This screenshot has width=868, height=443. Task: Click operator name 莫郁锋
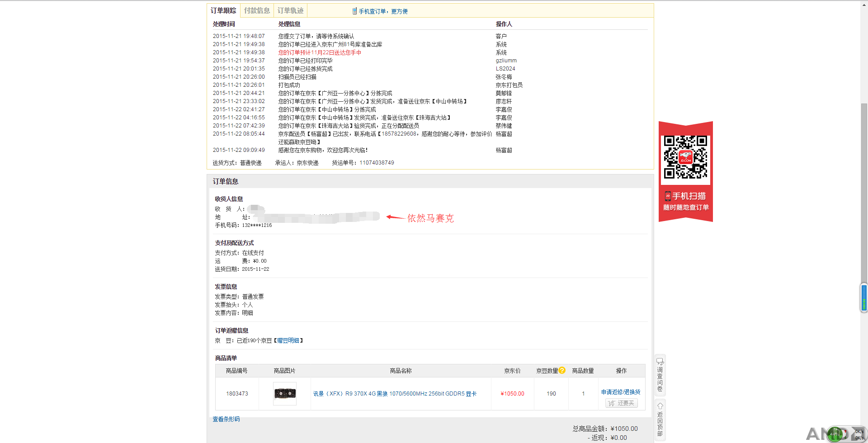(504, 93)
